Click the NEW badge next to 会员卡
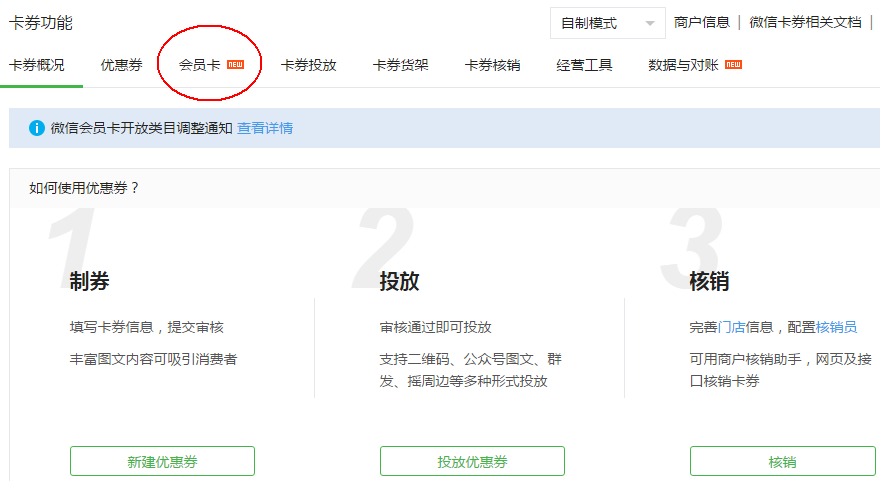880x481 pixels. tap(235, 65)
